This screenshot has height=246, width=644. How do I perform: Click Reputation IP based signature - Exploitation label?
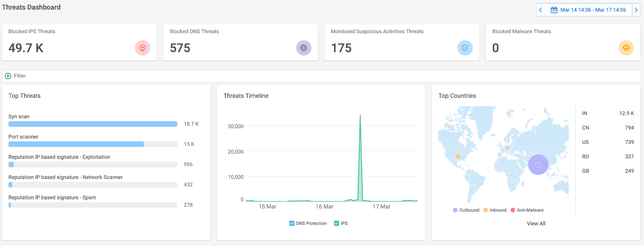59,157
